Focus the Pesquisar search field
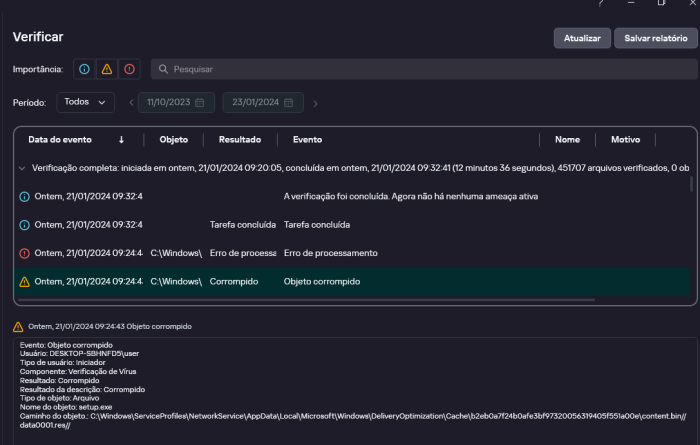This screenshot has height=445, width=700. (x=420, y=70)
